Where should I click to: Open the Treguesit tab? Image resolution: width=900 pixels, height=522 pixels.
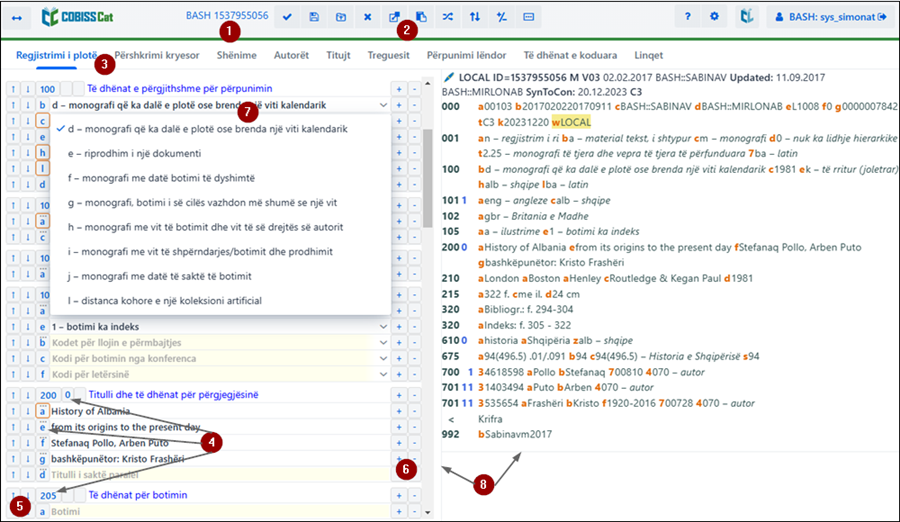[389, 56]
